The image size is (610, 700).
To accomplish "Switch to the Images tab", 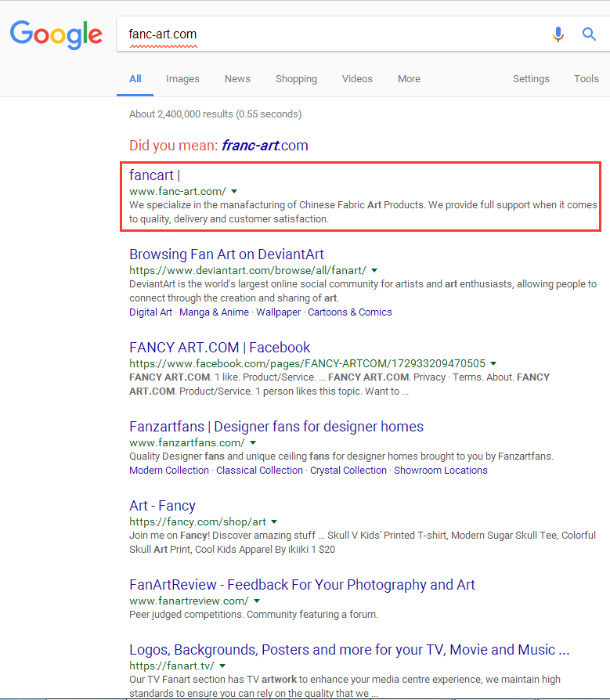I will tap(182, 79).
